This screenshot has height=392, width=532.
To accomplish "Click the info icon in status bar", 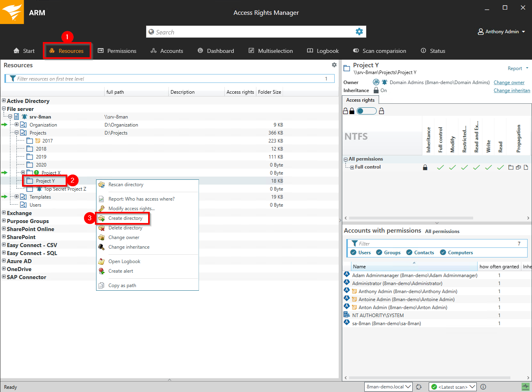I will pos(483,387).
